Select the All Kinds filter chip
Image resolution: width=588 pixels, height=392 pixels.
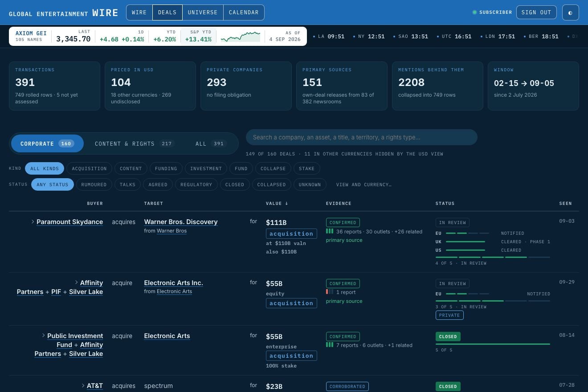(45, 168)
